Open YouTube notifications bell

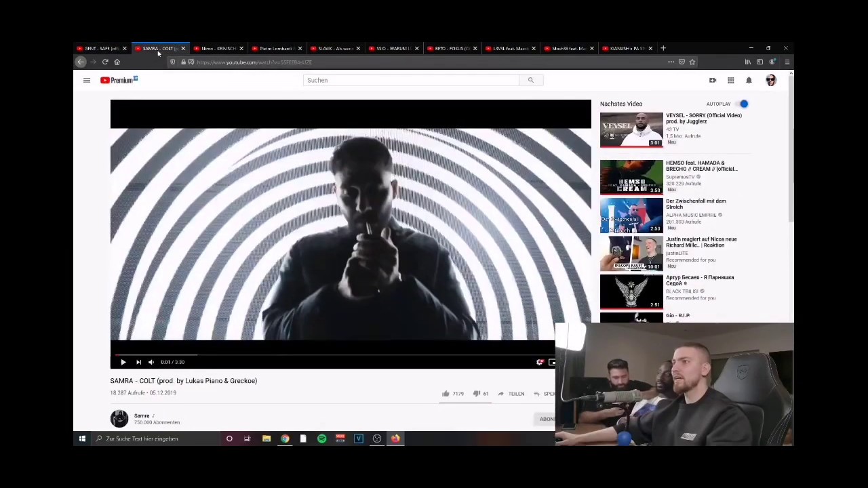(749, 80)
